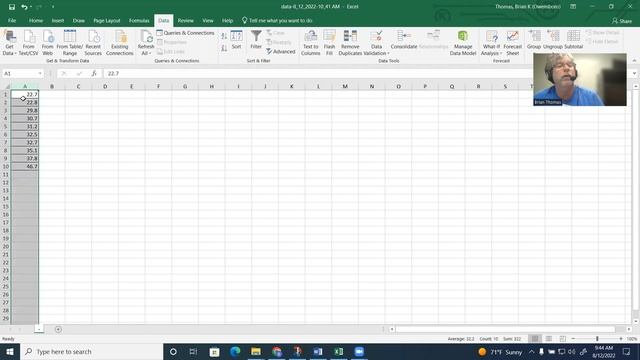Click the Consolidate tool

click(x=404, y=40)
